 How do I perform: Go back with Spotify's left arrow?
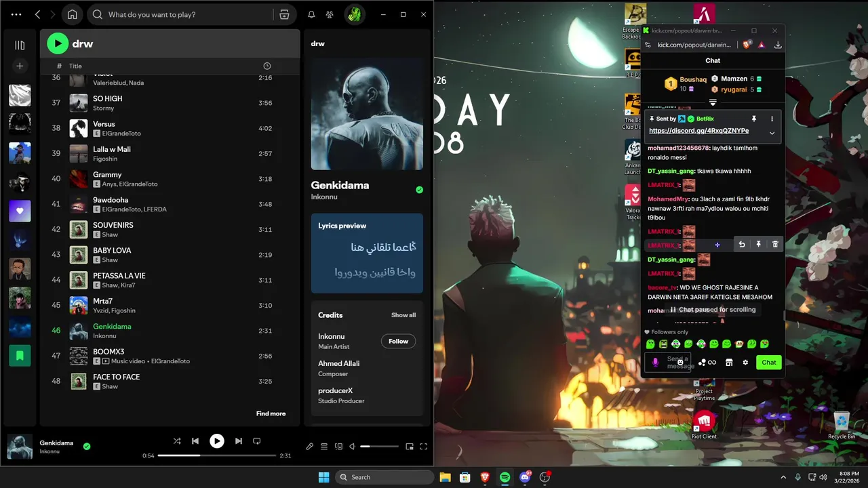point(37,14)
